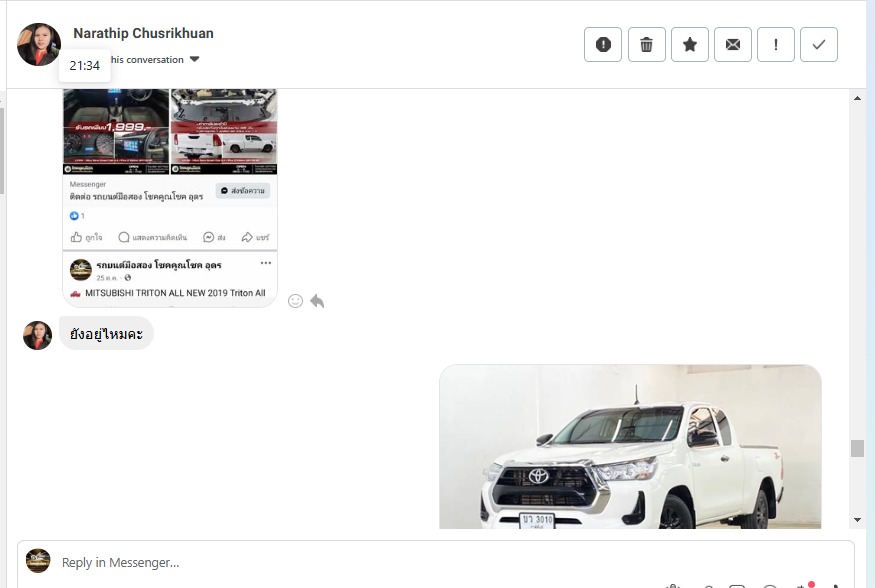875x588 pixels.
Task: Mark conversation done with checkmark icon
Action: point(819,45)
